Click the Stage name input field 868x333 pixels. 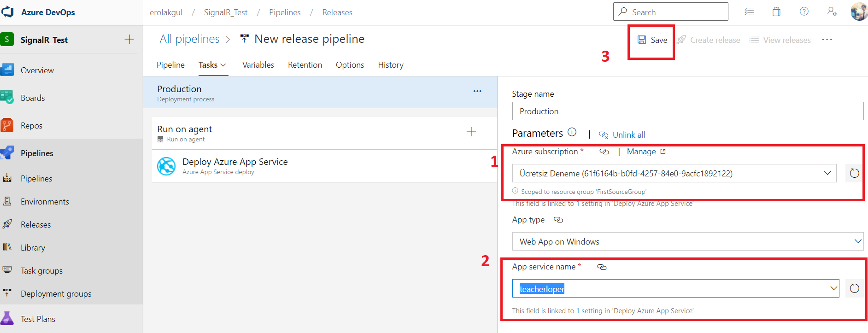point(687,111)
